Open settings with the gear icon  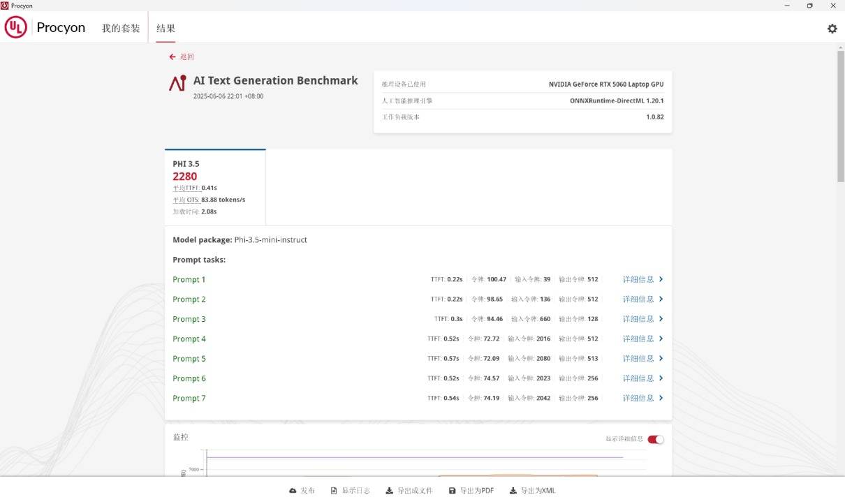(832, 29)
